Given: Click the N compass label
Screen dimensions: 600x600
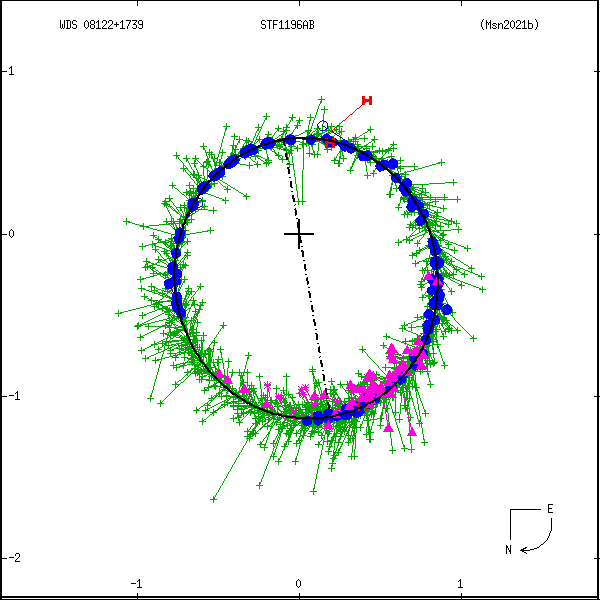Looking at the screenshot, I should click(x=508, y=549).
